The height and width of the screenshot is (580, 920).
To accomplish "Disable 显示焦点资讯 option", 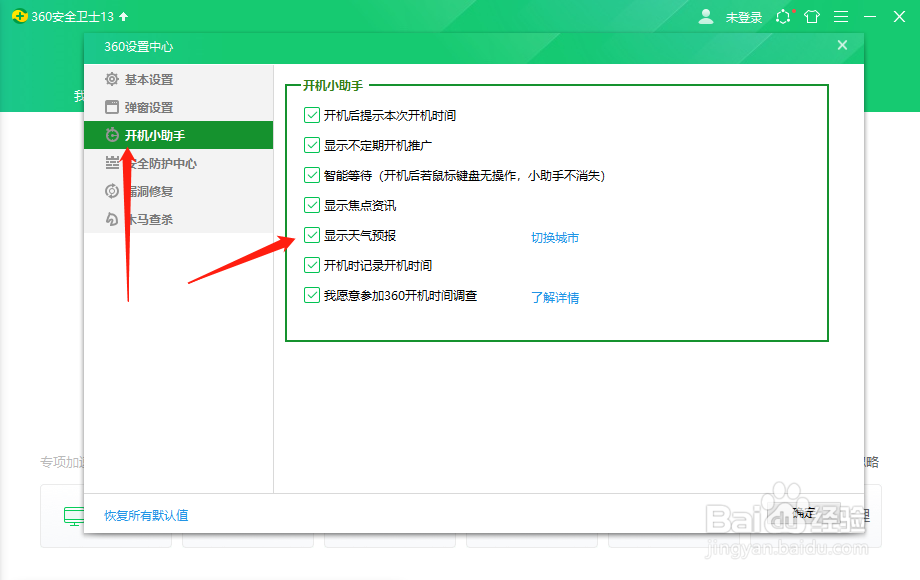I will click(x=313, y=207).
